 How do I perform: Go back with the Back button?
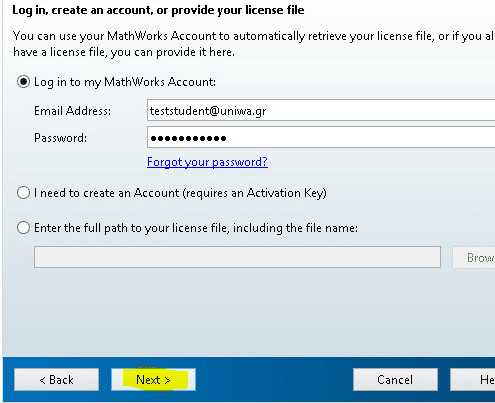pyautogui.click(x=56, y=379)
